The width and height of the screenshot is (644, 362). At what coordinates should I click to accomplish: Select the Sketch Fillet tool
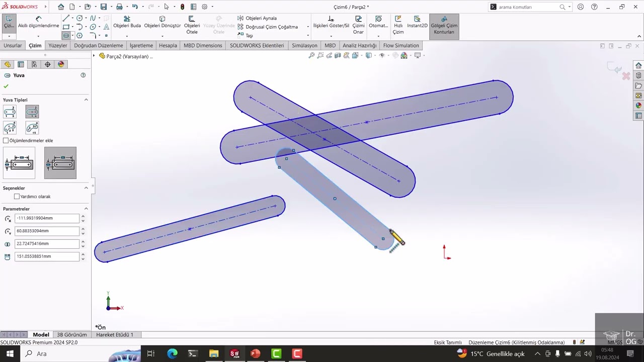pos(93,36)
